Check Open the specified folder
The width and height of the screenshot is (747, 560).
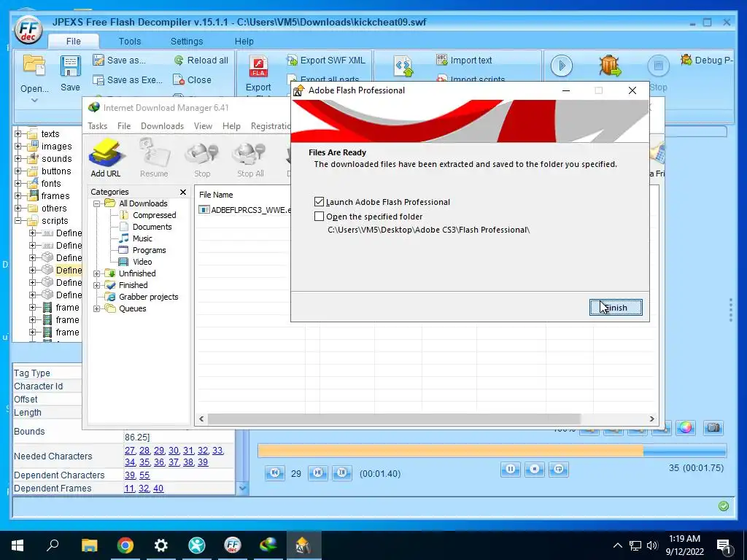(320, 217)
